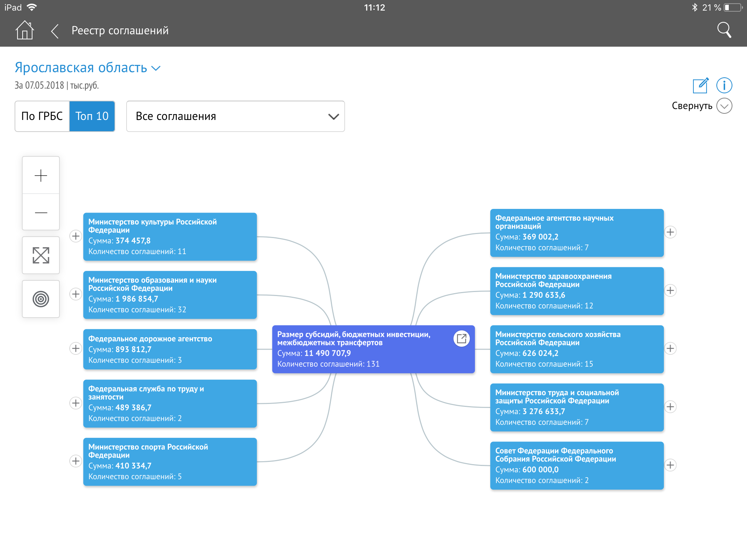This screenshot has width=747, height=560.
Task: Click the edit note pencil icon
Action: [x=700, y=85]
